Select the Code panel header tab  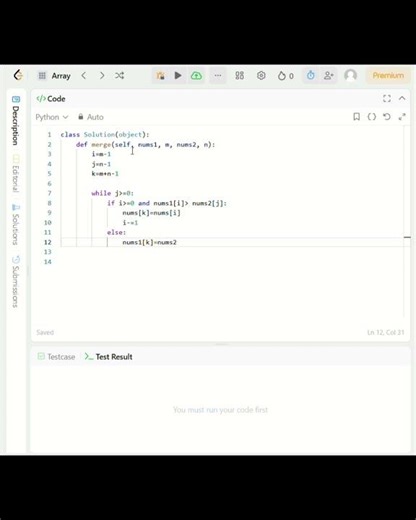tap(51, 99)
